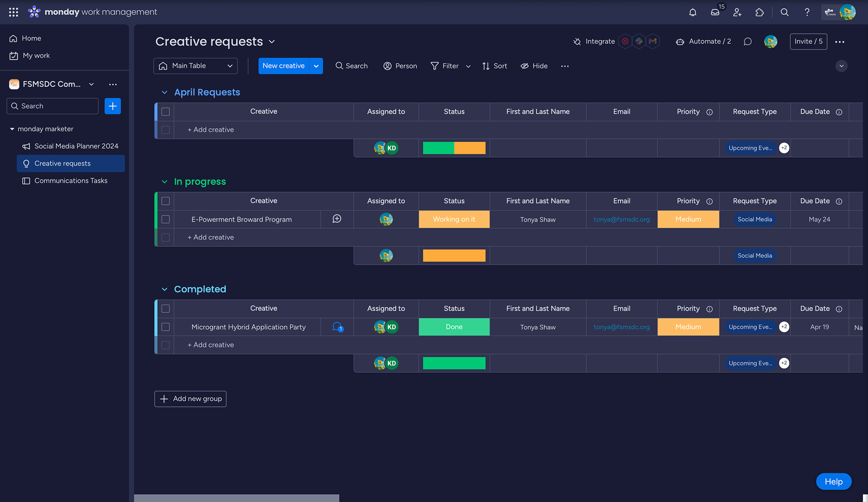The width and height of the screenshot is (868, 502).
Task: Click the blue plus add item button
Action: [x=113, y=106]
